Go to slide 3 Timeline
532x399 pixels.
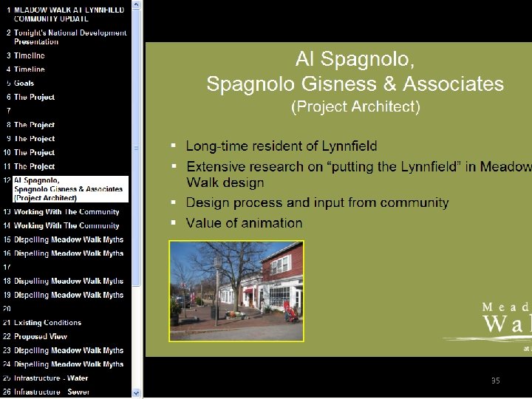(29, 55)
